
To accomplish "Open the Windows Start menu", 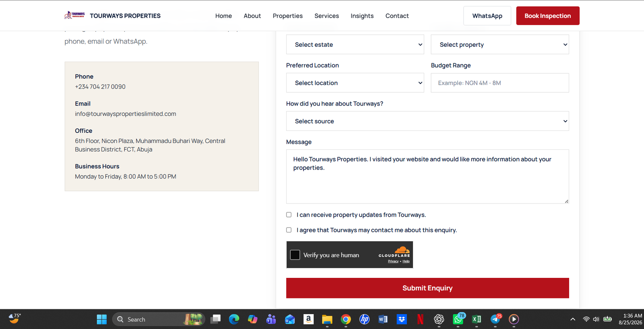I will [x=102, y=319].
